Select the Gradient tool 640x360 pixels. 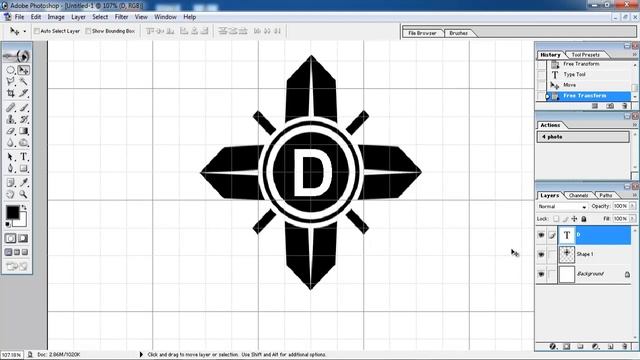24,131
